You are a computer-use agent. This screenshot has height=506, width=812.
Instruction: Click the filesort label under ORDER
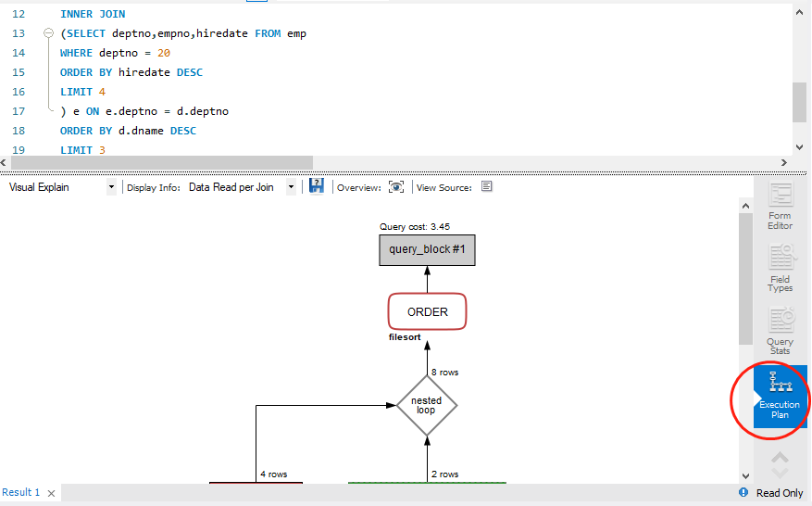tap(405, 337)
